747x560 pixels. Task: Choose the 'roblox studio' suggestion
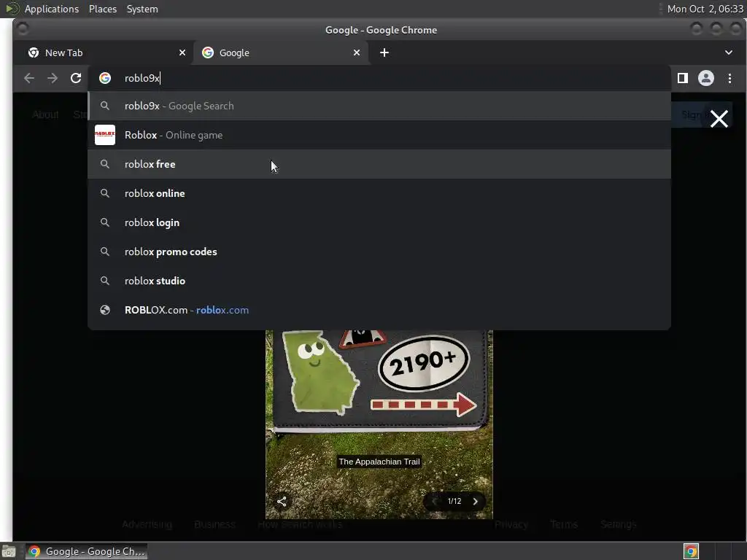pos(379,281)
